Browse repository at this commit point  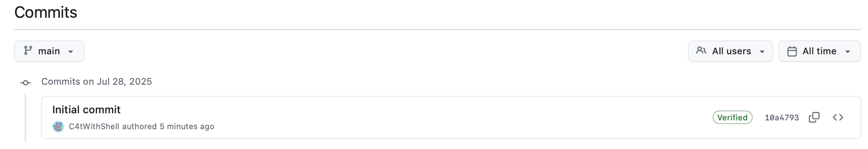click(x=838, y=117)
